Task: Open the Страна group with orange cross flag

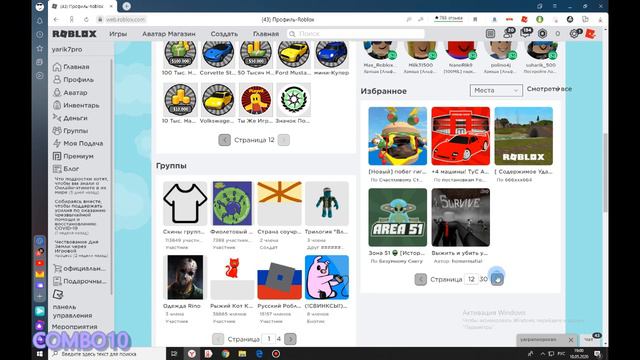Action: 280,203
